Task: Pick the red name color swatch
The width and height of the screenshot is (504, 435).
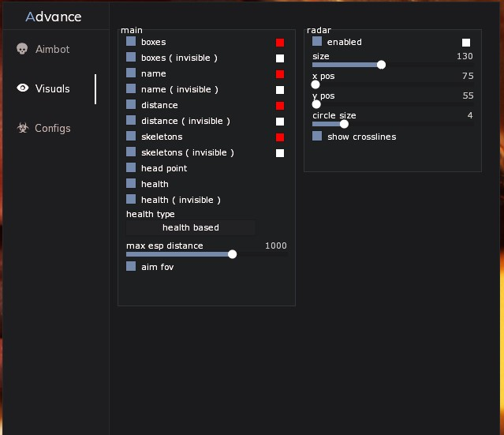Action: pos(280,74)
